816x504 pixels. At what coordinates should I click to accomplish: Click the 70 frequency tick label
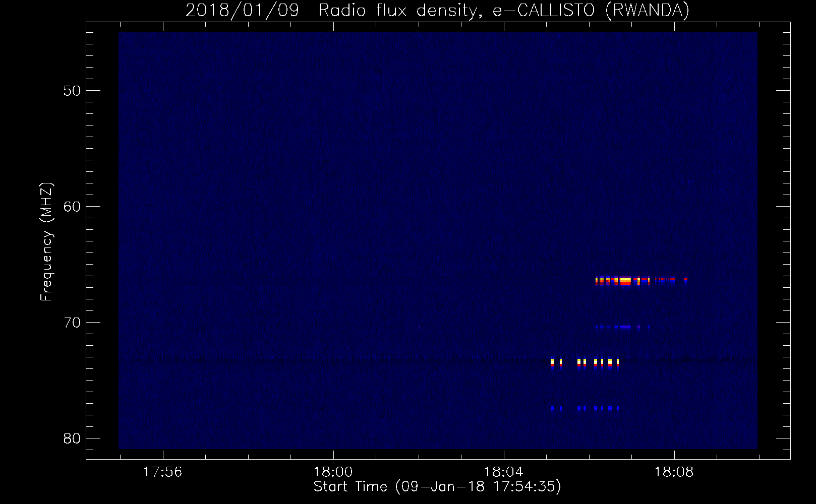coord(72,323)
